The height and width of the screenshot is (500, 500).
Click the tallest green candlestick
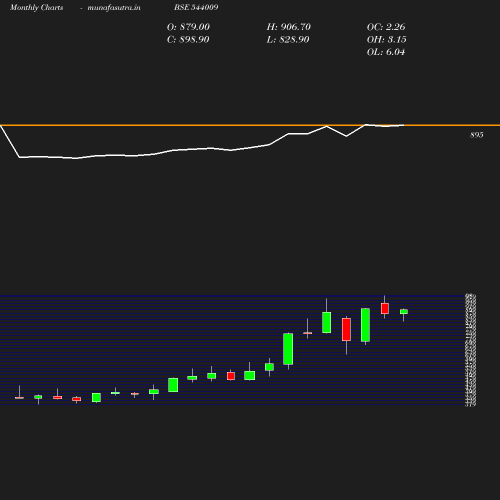[x=365, y=325]
